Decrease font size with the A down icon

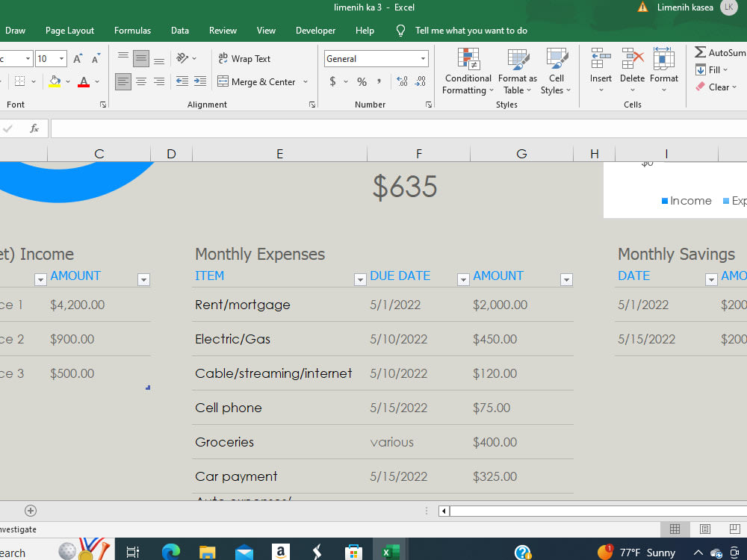[96, 58]
